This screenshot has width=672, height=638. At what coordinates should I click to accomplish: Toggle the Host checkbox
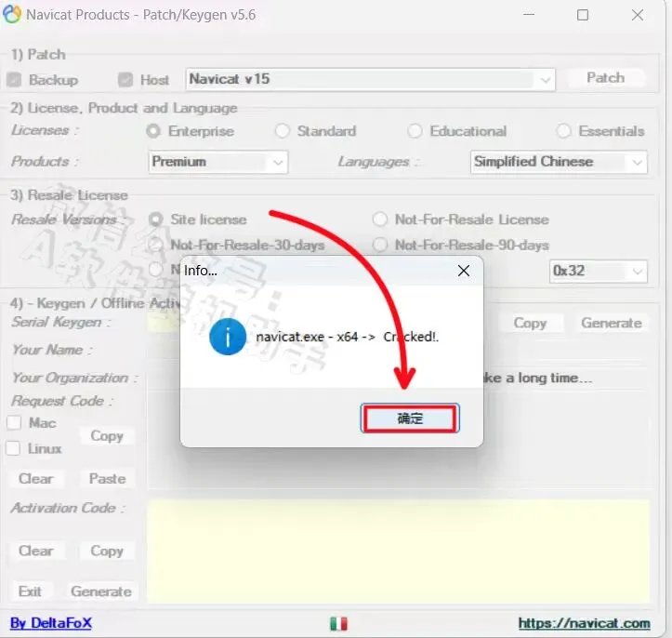click(125, 80)
